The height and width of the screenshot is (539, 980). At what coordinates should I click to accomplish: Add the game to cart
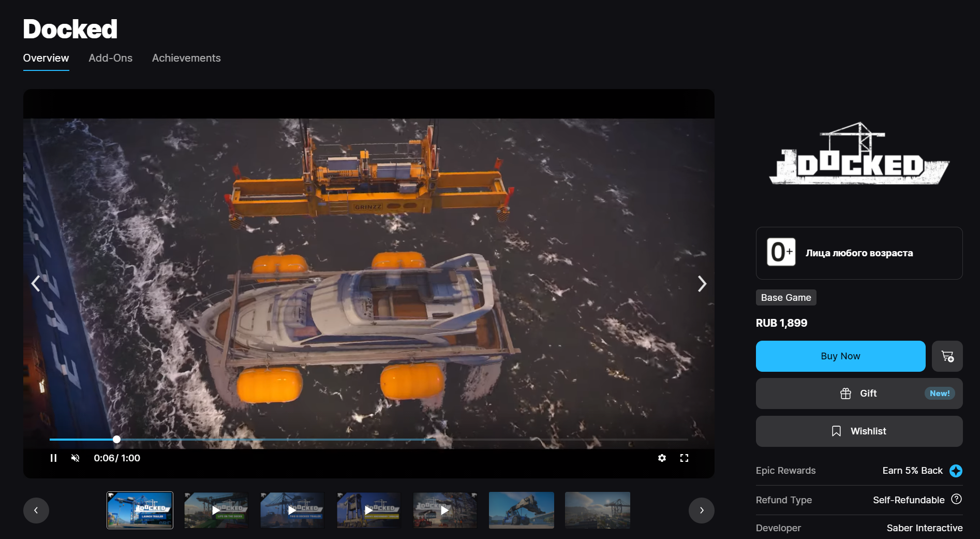pos(947,356)
